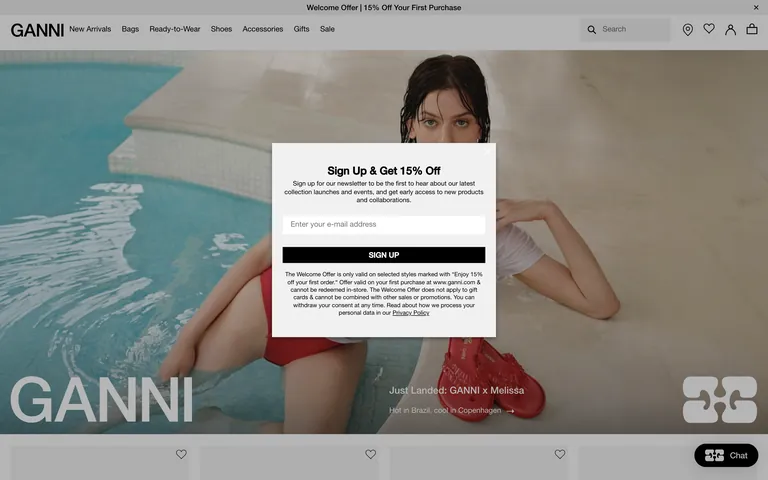Open the Bags menu
The height and width of the screenshot is (480, 768).
point(130,29)
